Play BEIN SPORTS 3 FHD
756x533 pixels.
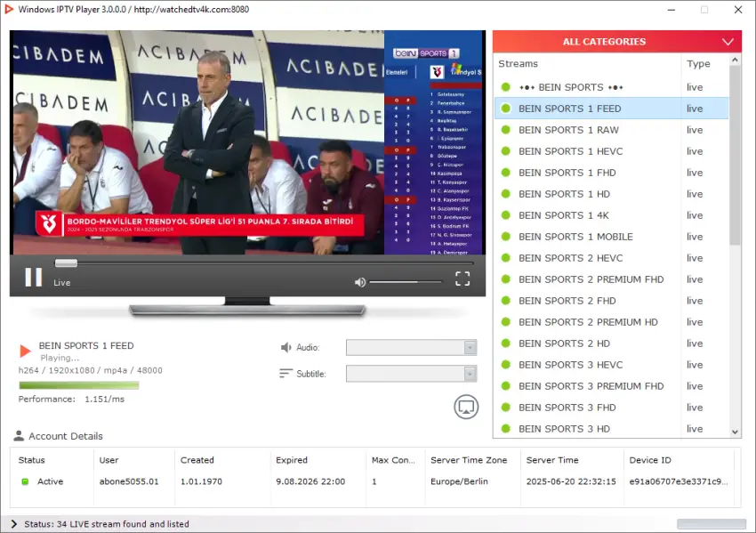pos(611,408)
